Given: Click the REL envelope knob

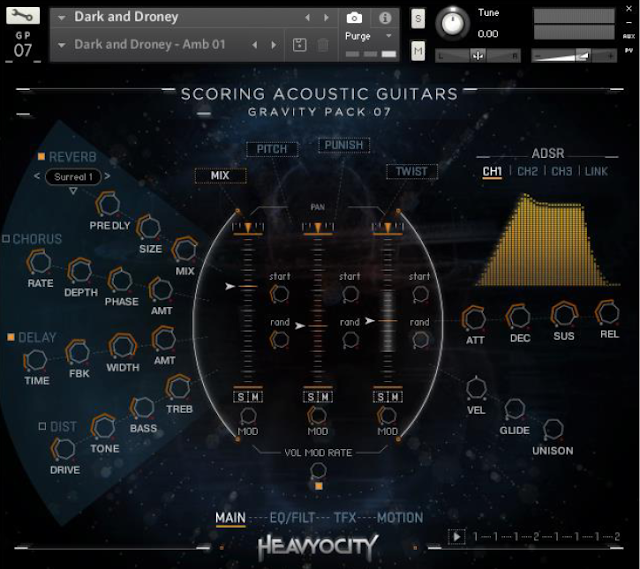Looking at the screenshot, I should (608, 313).
